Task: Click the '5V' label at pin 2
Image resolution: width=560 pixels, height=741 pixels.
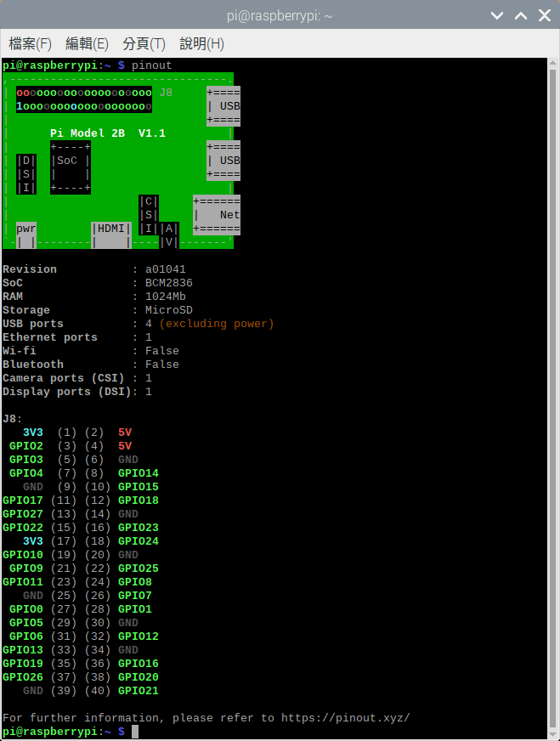Action: coord(125,433)
